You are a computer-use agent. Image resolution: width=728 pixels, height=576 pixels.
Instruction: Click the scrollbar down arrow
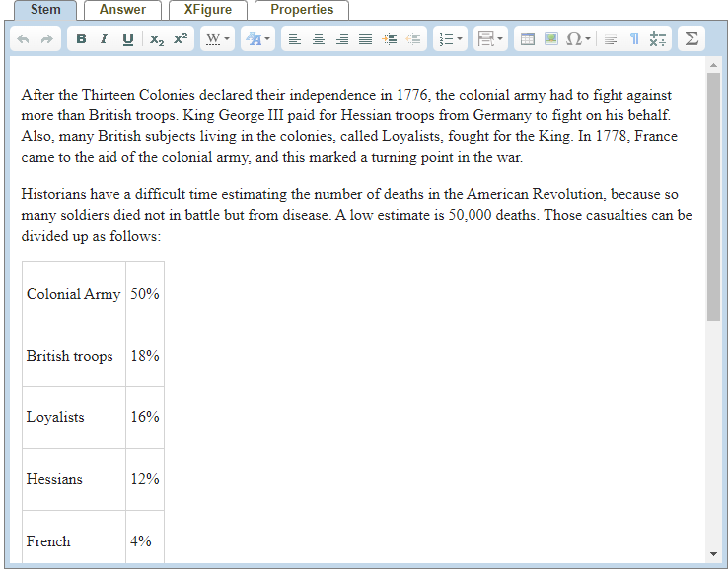point(713,553)
